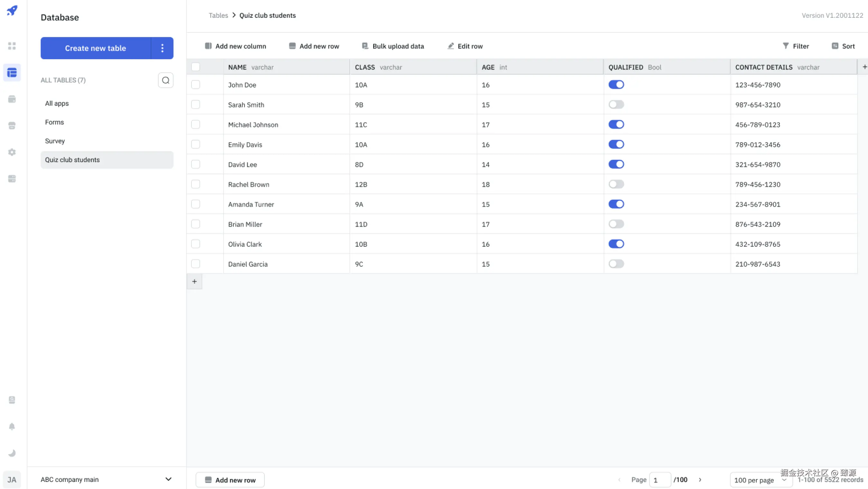Viewport: 868px width, 489px height.
Task: Disable Qualified toggle for John Doe
Action: point(616,85)
